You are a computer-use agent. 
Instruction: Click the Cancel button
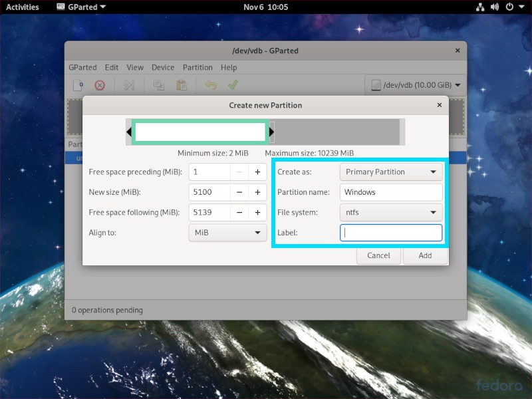point(378,255)
